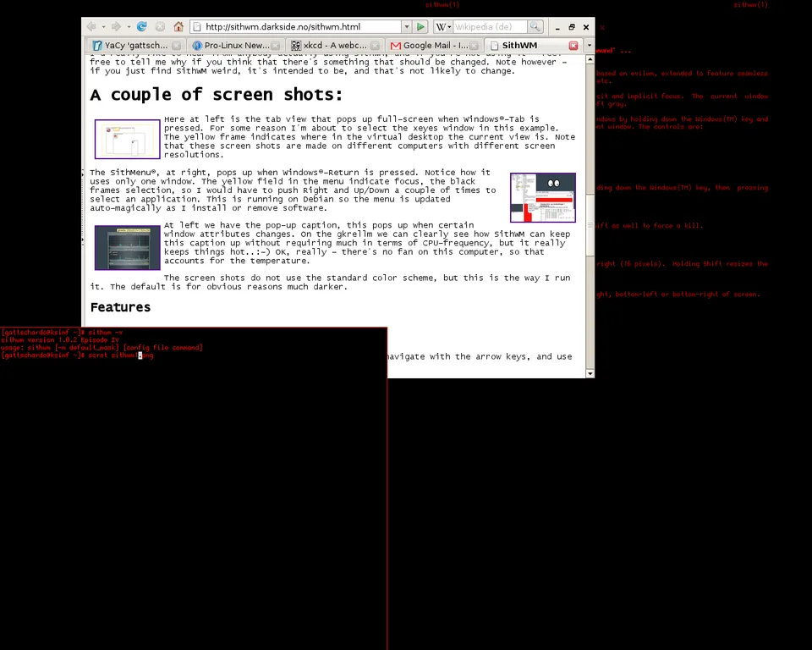812x650 pixels.
Task: Click the vertical scrollbar thumb
Action: point(590,225)
